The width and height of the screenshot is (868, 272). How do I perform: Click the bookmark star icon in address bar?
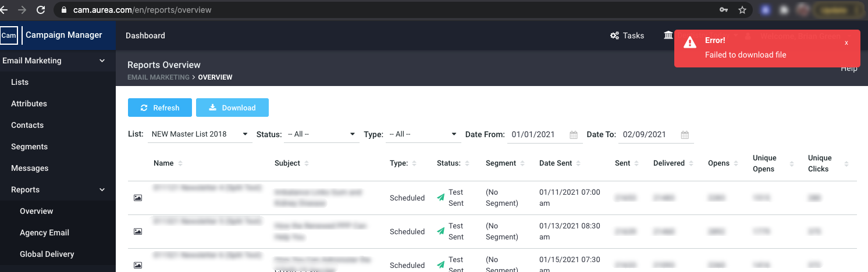[x=742, y=10]
